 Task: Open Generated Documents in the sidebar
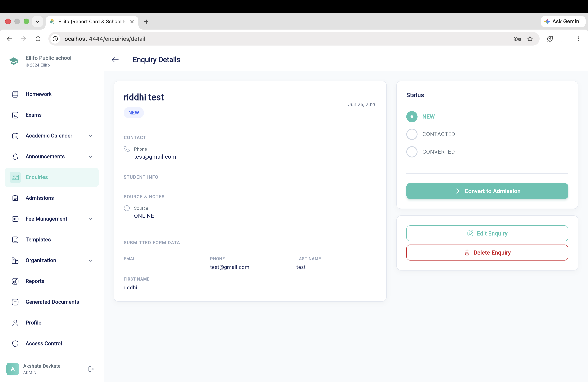[x=52, y=302]
